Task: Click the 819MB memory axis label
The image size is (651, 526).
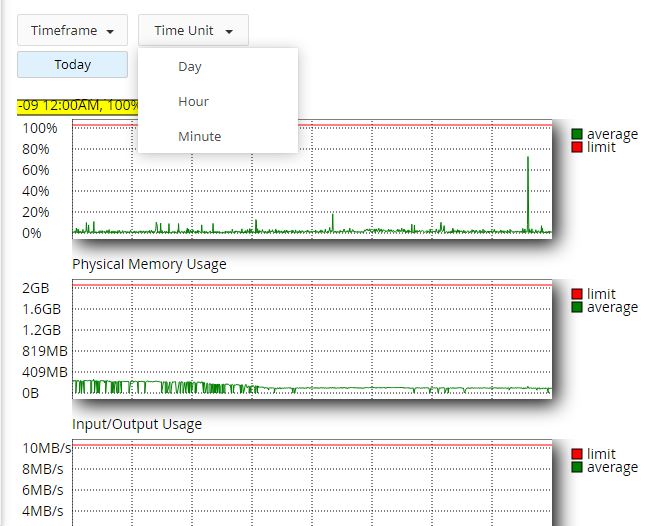Action: pos(45,351)
